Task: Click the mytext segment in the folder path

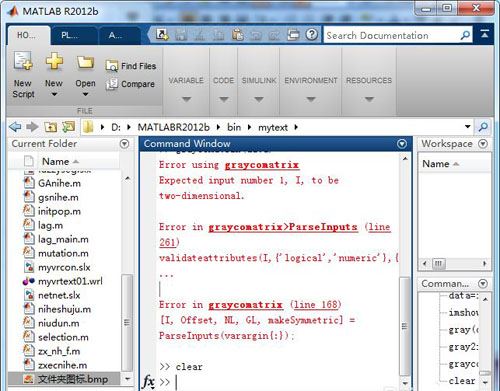Action: (x=273, y=128)
